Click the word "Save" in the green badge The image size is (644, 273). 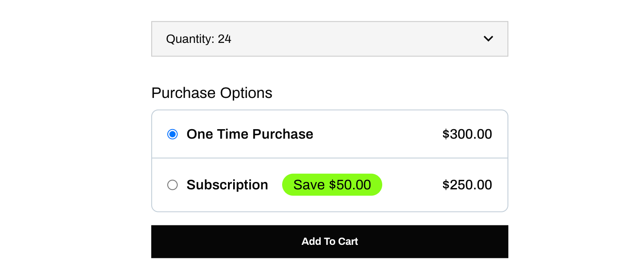click(309, 185)
